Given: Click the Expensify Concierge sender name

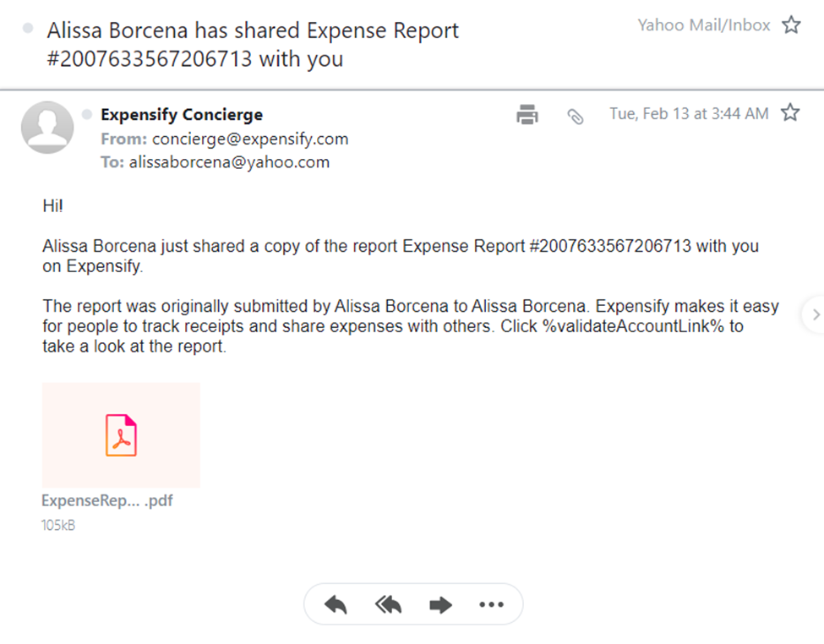Looking at the screenshot, I should [x=182, y=115].
